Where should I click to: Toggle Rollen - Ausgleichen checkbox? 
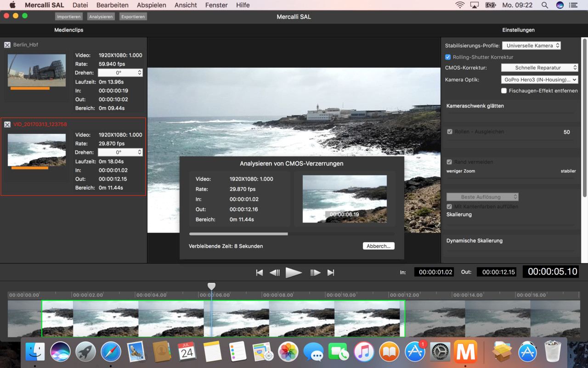tap(450, 132)
